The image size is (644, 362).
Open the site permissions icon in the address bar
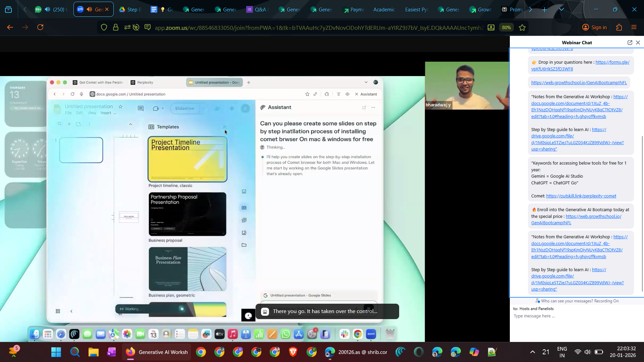tap(127, 27)
